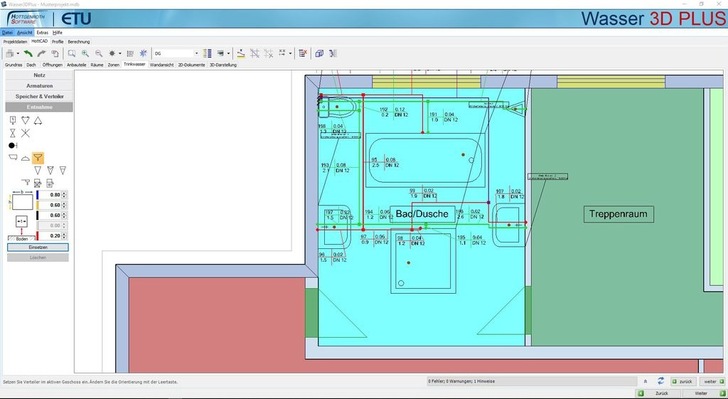Switch to the Wandansicht tab
728x399 pixels.
162,65
